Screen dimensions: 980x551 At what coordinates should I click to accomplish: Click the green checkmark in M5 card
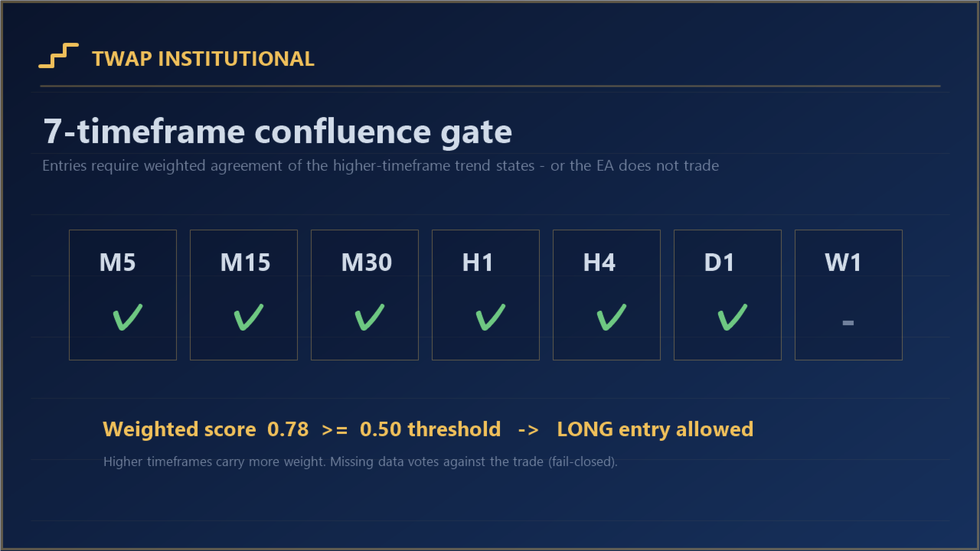click(x=128, y=318)
